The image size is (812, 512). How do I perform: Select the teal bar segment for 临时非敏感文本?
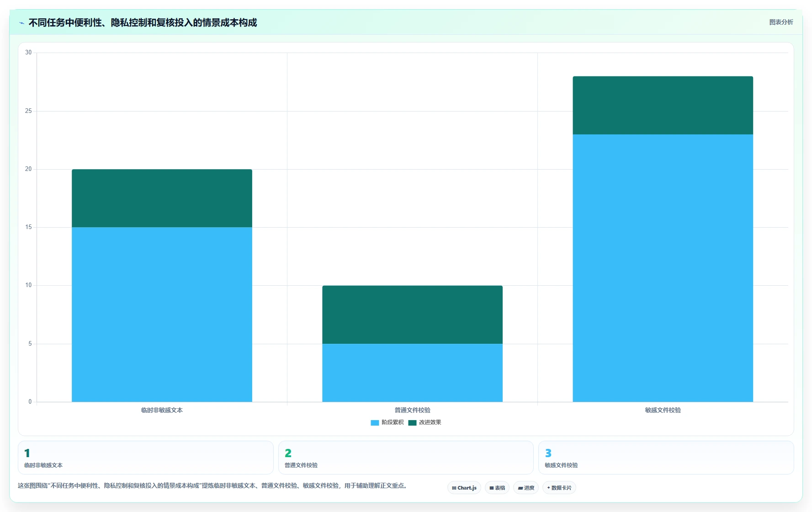[x=162, y=198]
